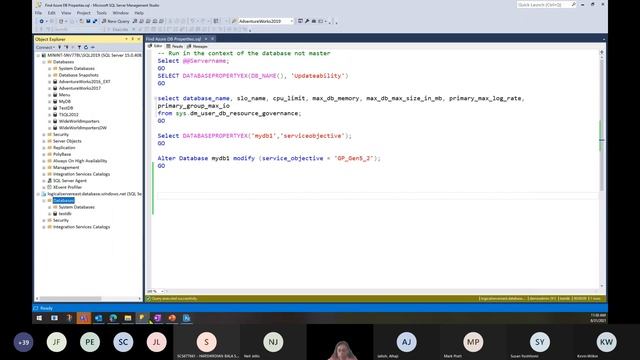Click the XEvent Profiler icon
Screen dimensions: 640x360
49,187
